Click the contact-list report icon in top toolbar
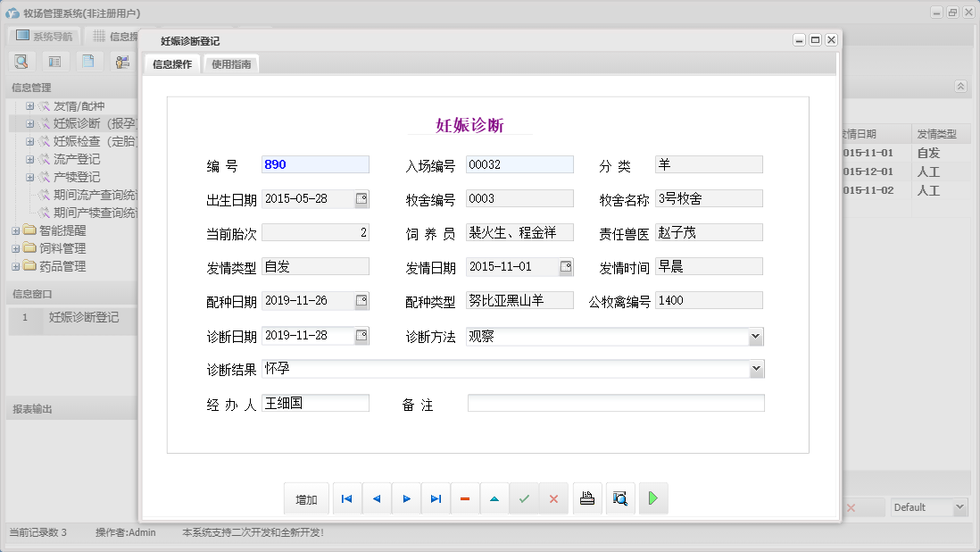The height and width of the screenshot is (552, 980). pos(54,61)
